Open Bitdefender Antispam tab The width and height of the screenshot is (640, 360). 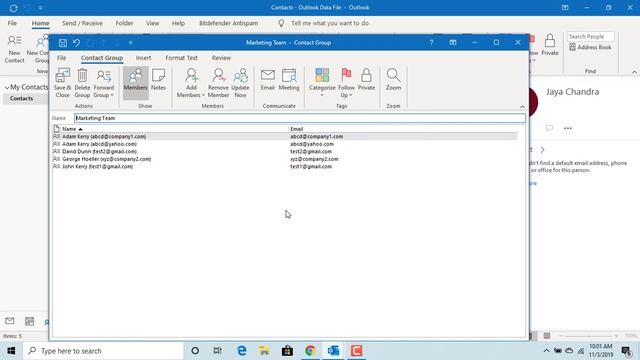pyautogui.click(x=229, y=23)
